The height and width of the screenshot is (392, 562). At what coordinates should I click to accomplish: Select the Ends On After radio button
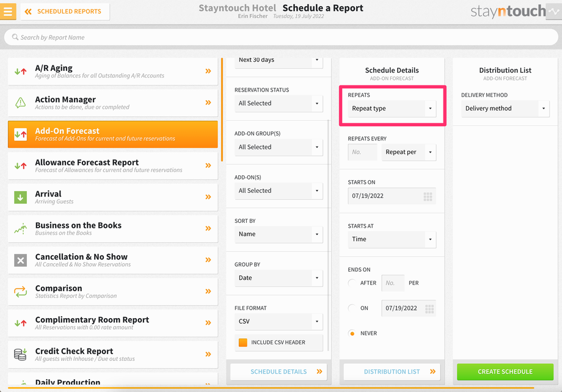tap(352, 283)
